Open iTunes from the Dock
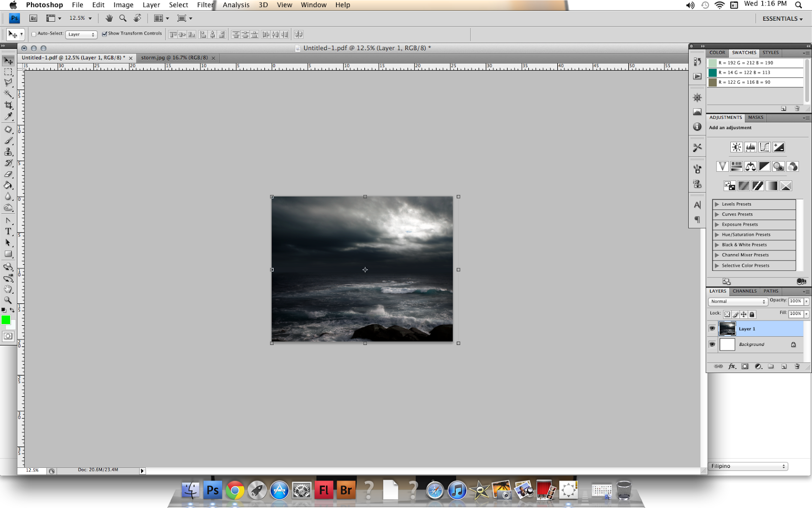This screenshot has width=812, height=508. (x=457, y=491)
